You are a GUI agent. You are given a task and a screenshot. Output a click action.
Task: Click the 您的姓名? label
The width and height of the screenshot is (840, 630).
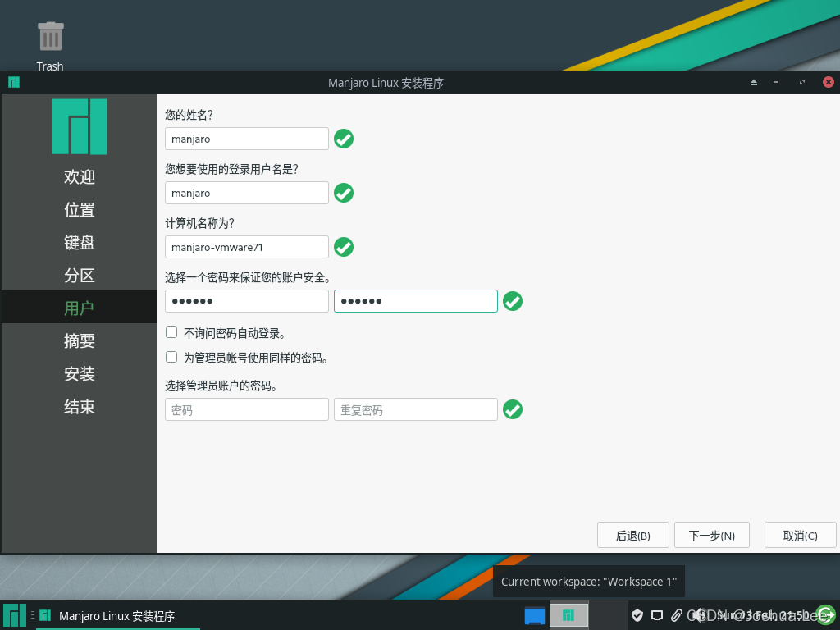(189, 115)
